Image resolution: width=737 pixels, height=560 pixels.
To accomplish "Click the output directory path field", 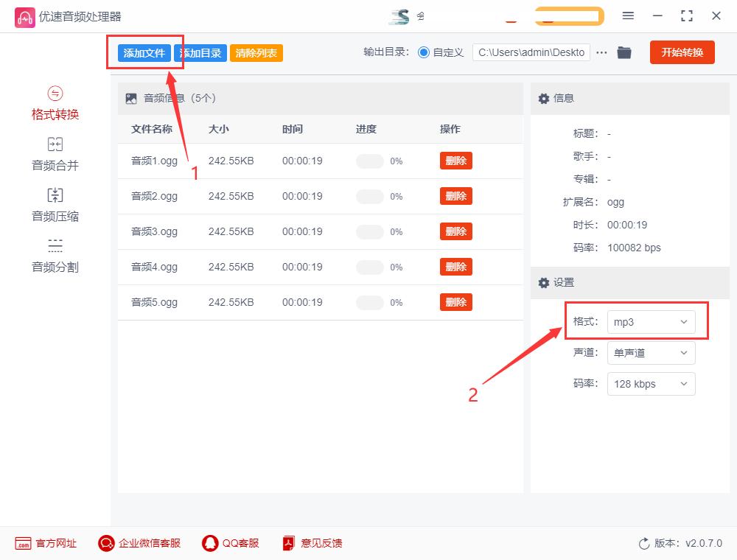I will coord(531,52).
